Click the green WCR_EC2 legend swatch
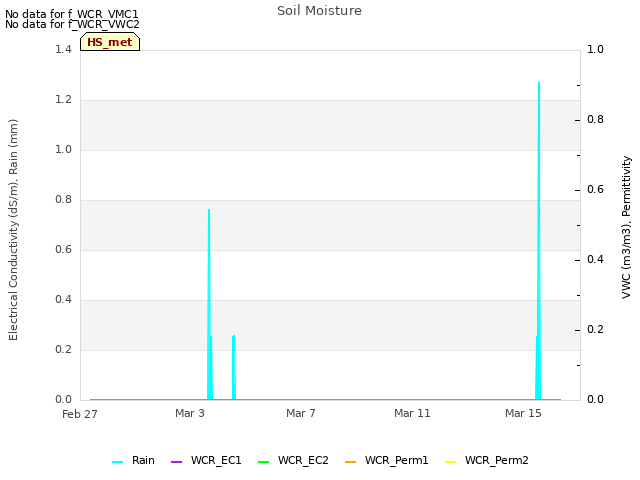Viewport: 640px width, 480px height. click(x=264, y=462)
